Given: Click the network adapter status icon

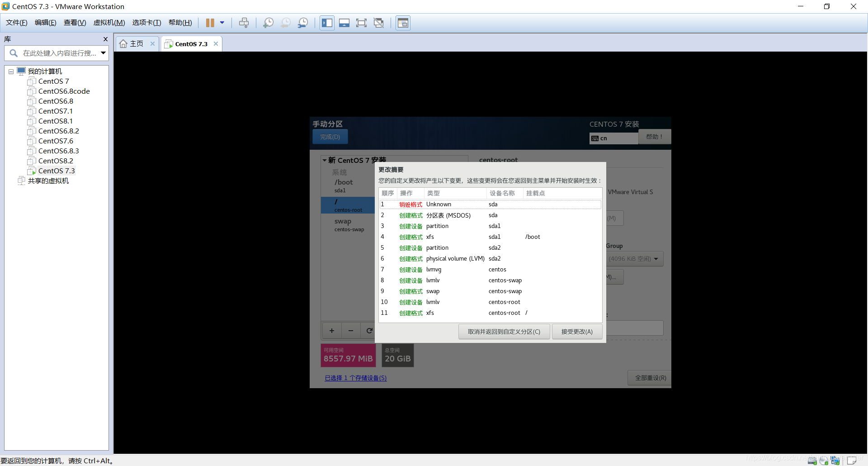Looking at the screenshot, I should (835, 461).
